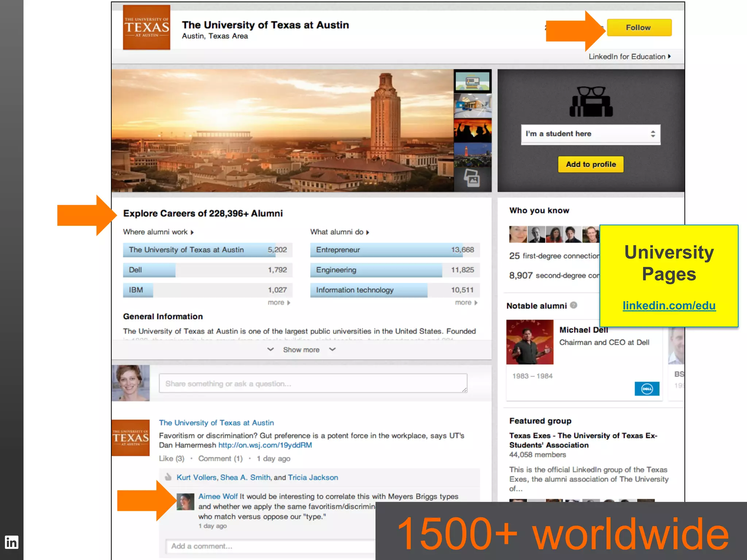
Task: Click the 'Add a comment...' field
Action: click(271, 546)
